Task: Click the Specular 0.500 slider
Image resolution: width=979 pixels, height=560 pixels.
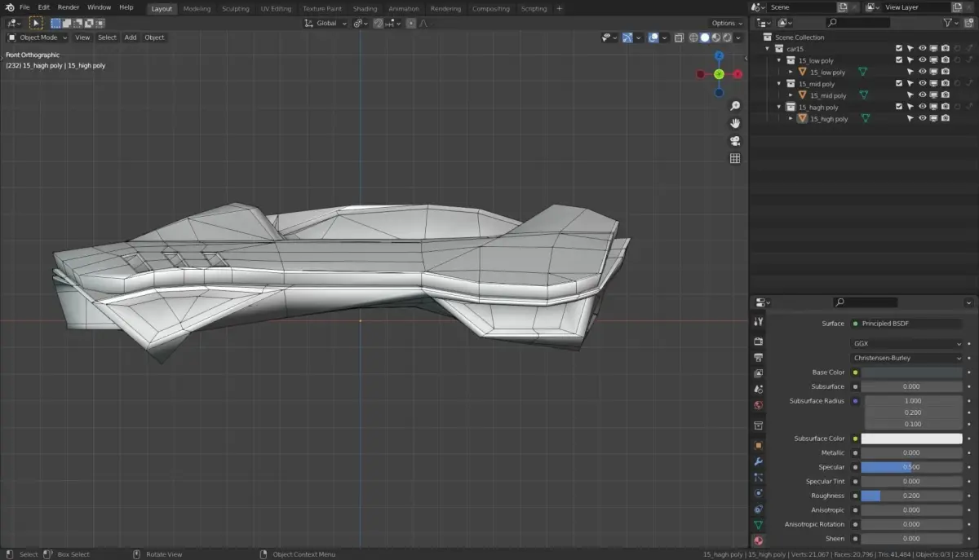Action: (x=911, y=467)
